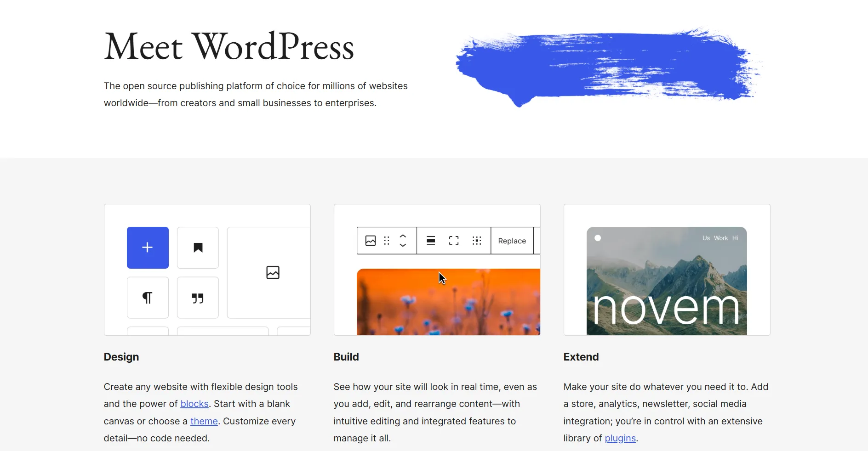Viewport: 868px width, 451px height.
Task: Click the dotted grid position icon
Action: point(477,241)
